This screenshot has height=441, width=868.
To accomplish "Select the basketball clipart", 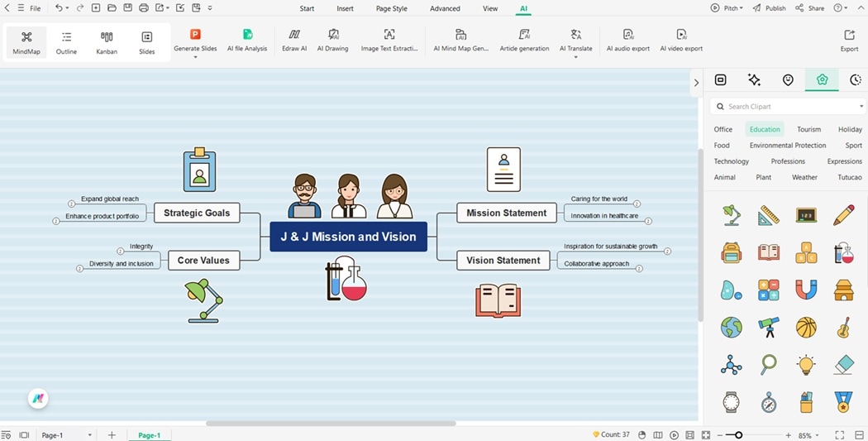I will point(806,328).
